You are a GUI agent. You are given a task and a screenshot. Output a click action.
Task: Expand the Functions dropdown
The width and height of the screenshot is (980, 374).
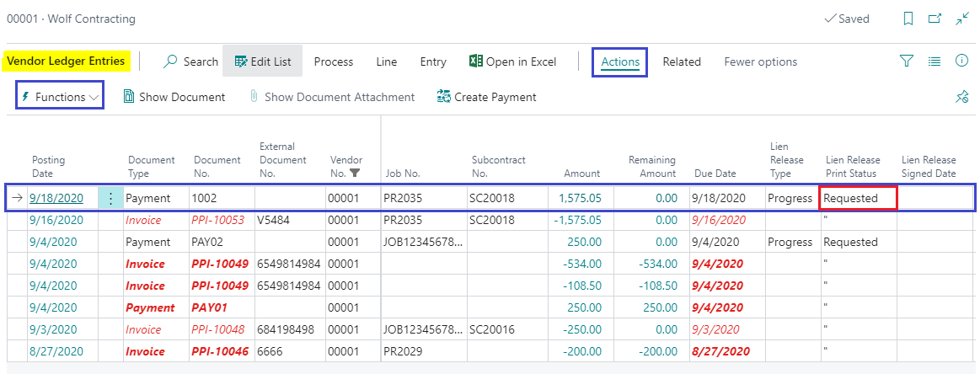(x=60, y=97)
